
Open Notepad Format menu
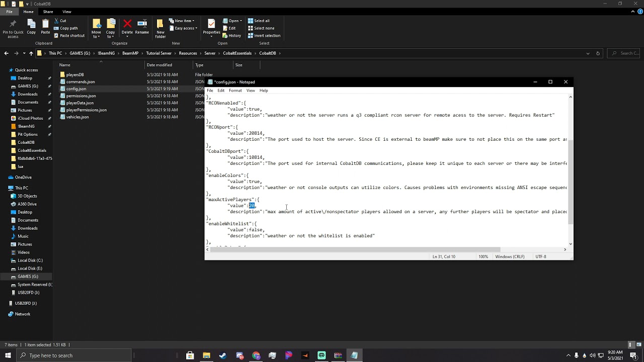(235, 90)
